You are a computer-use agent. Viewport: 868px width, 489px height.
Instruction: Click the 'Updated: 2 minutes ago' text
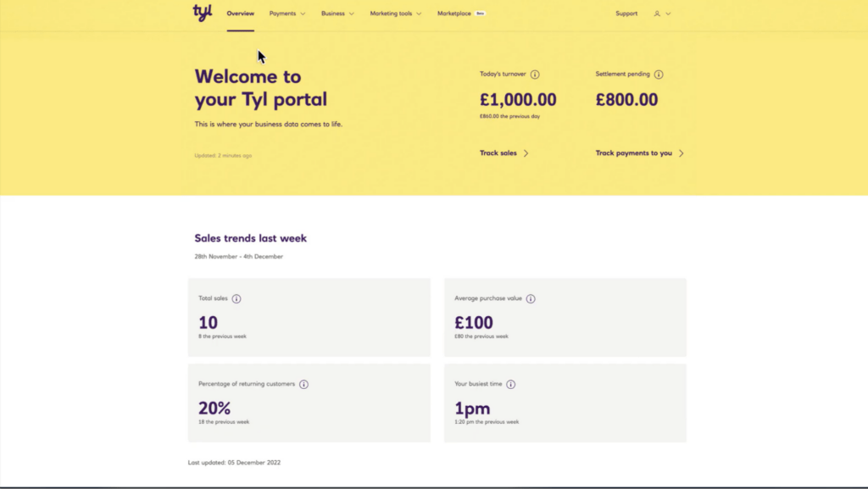(x=223, y=155)
